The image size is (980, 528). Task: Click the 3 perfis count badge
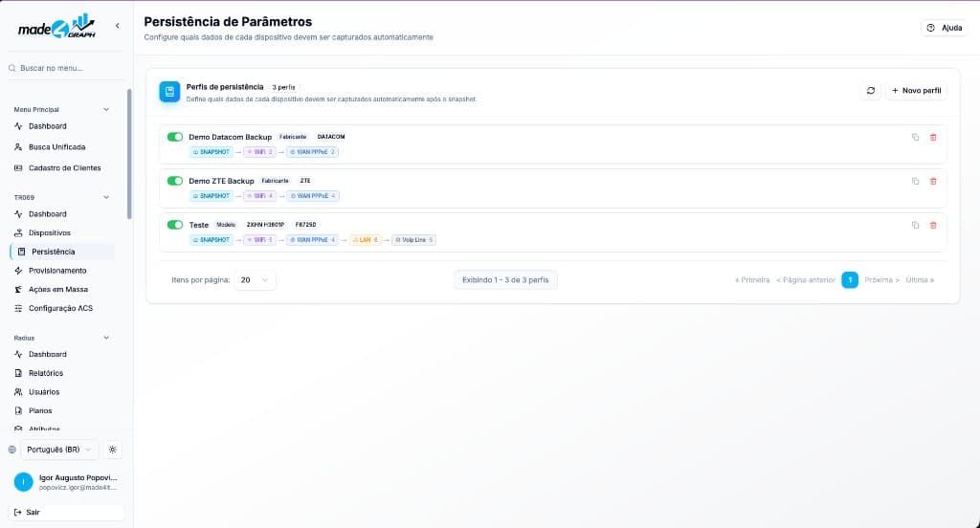(283, 87)
